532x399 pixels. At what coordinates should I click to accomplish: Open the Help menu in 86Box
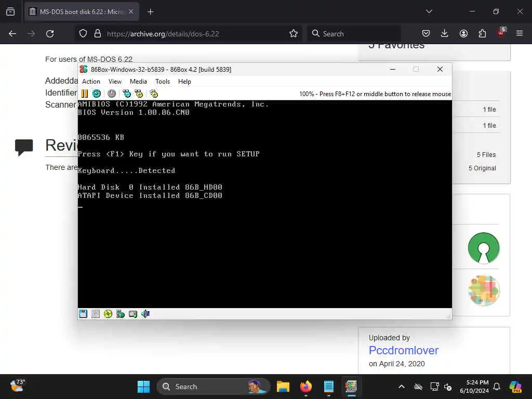pyautogui.click(x=184, y=82)
